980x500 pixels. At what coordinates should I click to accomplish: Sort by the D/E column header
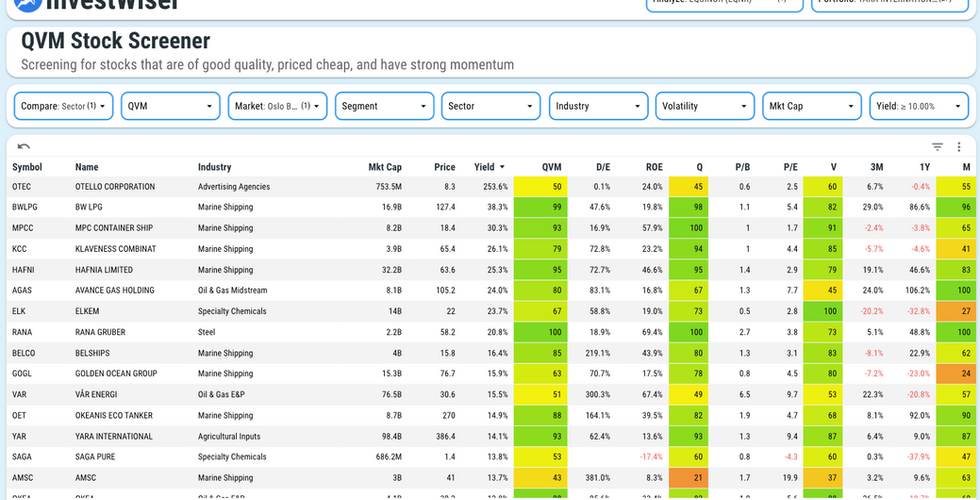603,167
